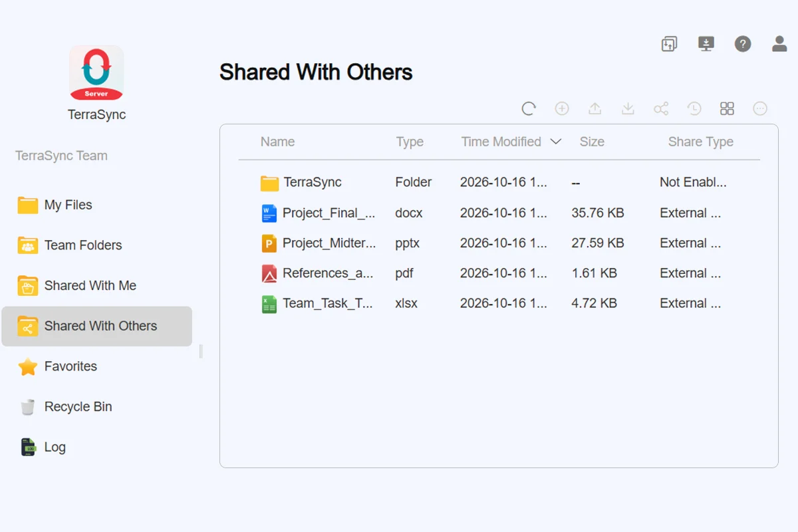The image size is (798, 532).
Task: Click the 1.61 KB size cell
Action: click(x=594, y=273)
